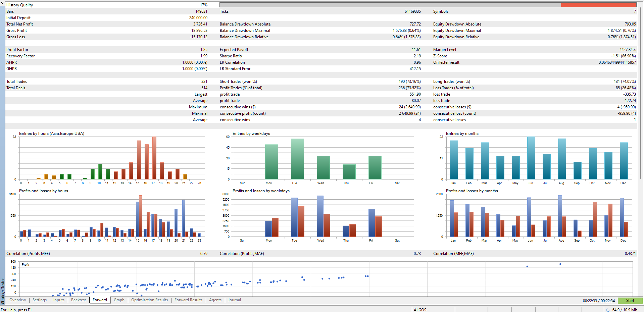Click the largest loss trade value -335.73
Screen dimensions: 644x312
pos(630,94)
